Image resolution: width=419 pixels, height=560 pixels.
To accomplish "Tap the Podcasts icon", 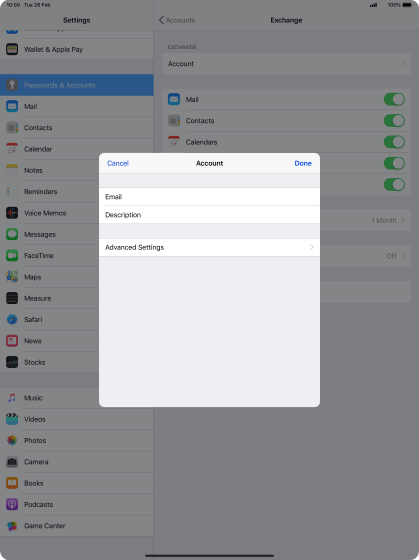I will [12, 504].
